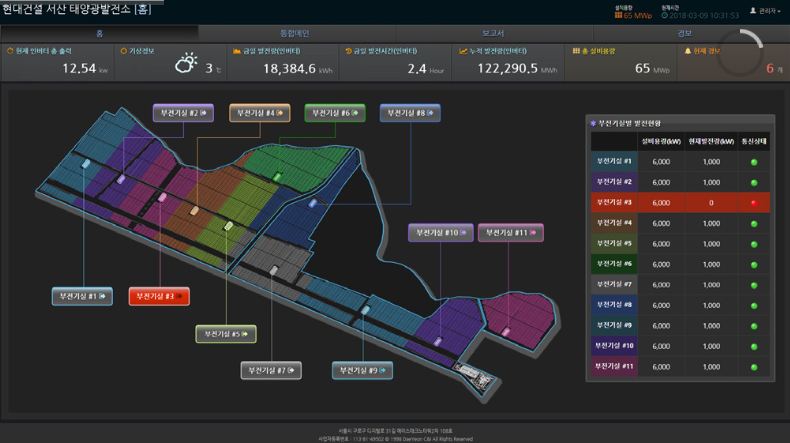Select 부전기실 #4 row in table
The width and height of the screenshot is (790, 443).
click(680, 223)
